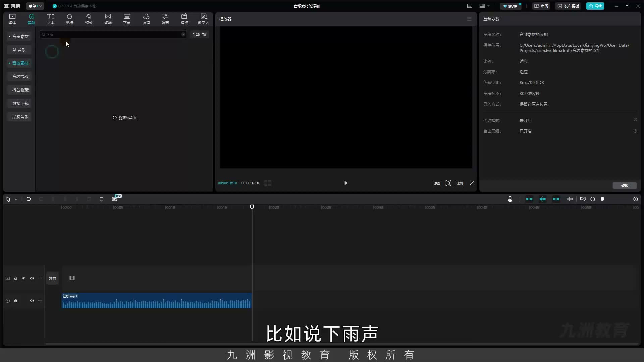Viewport: 644px width, 362px height.
Task: Clear the search field text
Action: click(x=183, y=34)
